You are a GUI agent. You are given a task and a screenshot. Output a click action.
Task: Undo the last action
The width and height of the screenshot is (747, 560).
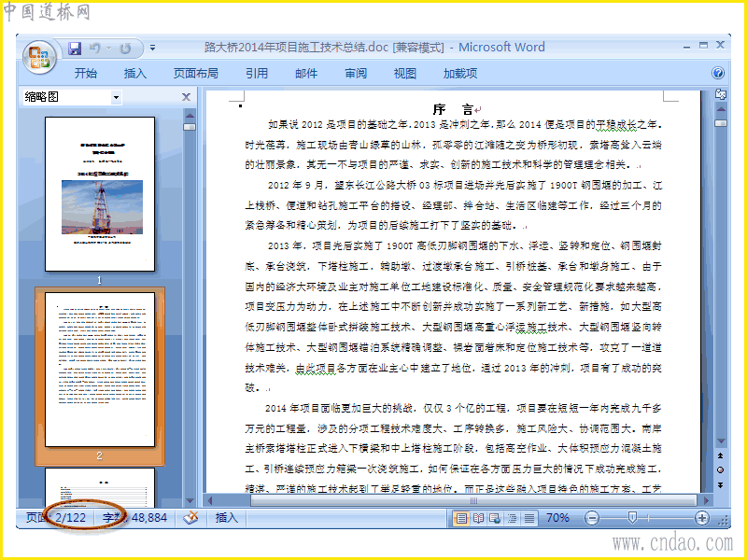(x=95, y=49)
